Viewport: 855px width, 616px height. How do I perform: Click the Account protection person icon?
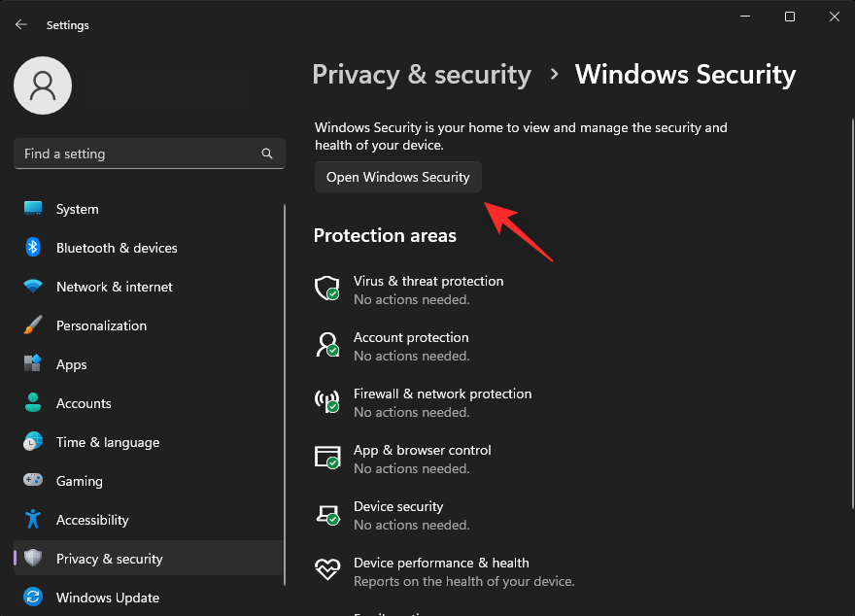[x=326, y=345]
